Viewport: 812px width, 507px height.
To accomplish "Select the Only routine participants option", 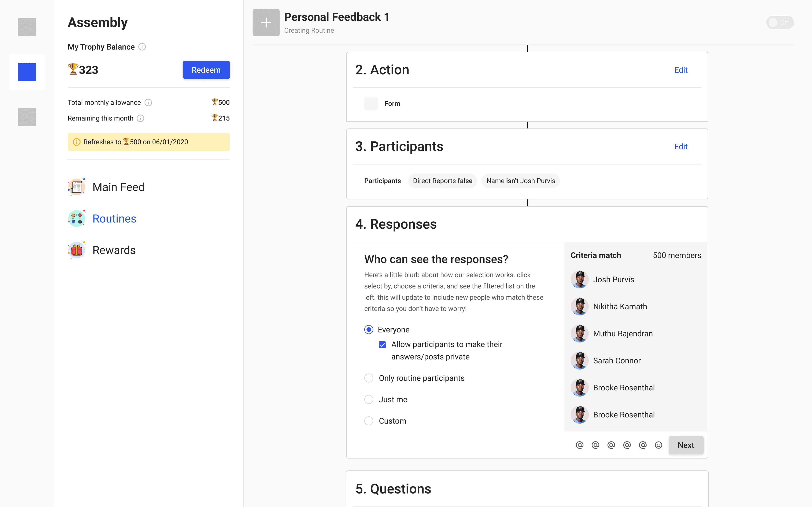I will pyautogui.click(x=369, y=378).
